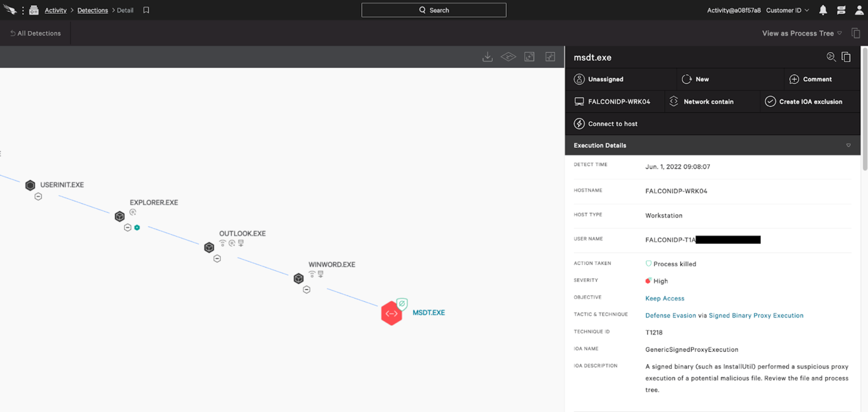Select the MSDT.EXE process node
This screenshot has height=412, width=868.
click(392, 313)
